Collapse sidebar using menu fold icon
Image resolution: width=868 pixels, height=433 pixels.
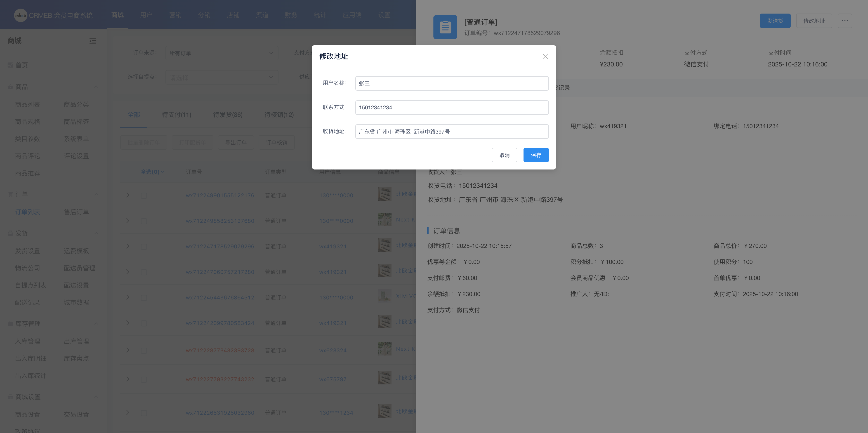tap(93, 41)
